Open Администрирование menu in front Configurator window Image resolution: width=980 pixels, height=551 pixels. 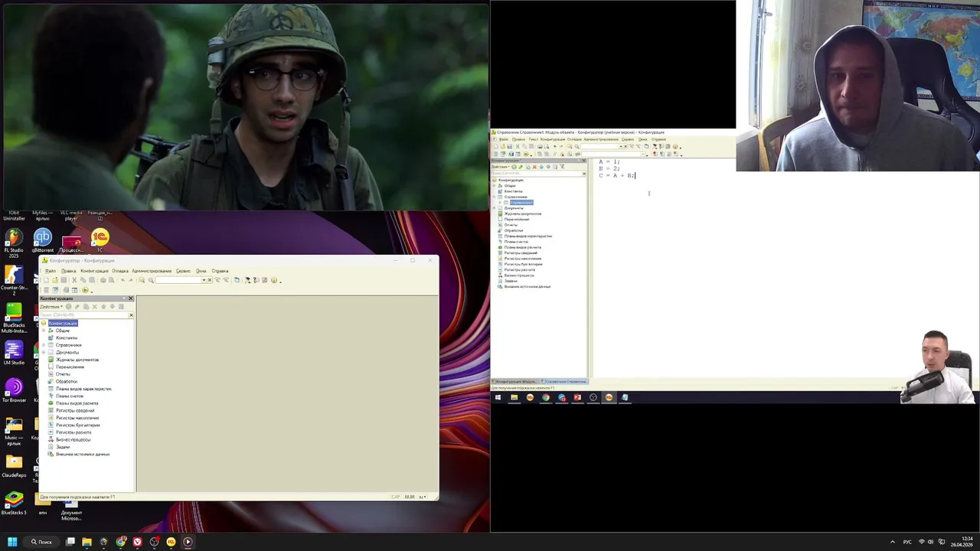pos(152,271)
